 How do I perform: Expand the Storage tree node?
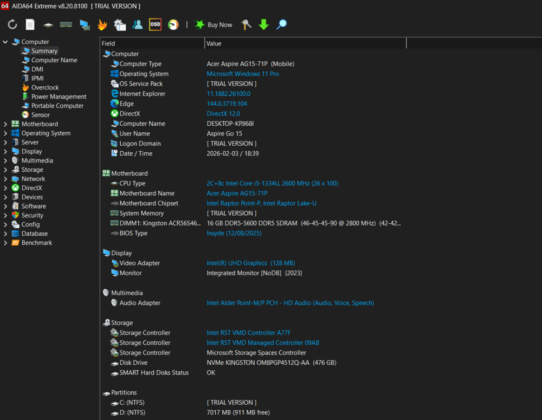coord(5,170)
